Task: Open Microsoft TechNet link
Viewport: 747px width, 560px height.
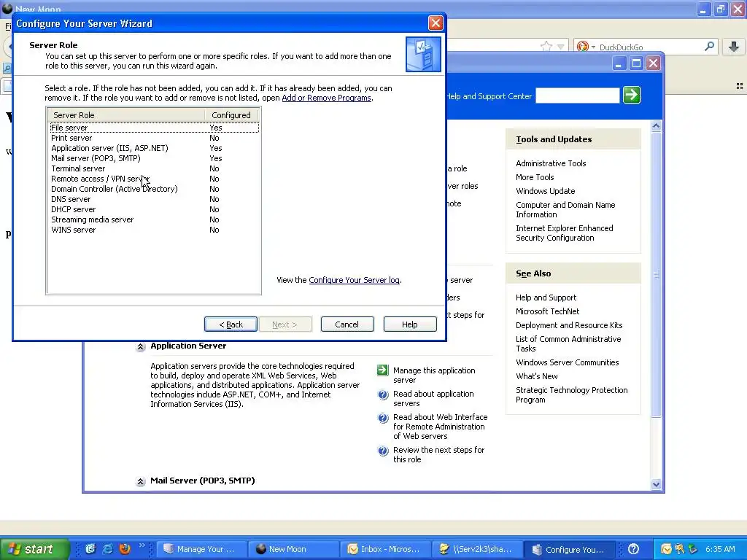Action: point(547,311)
